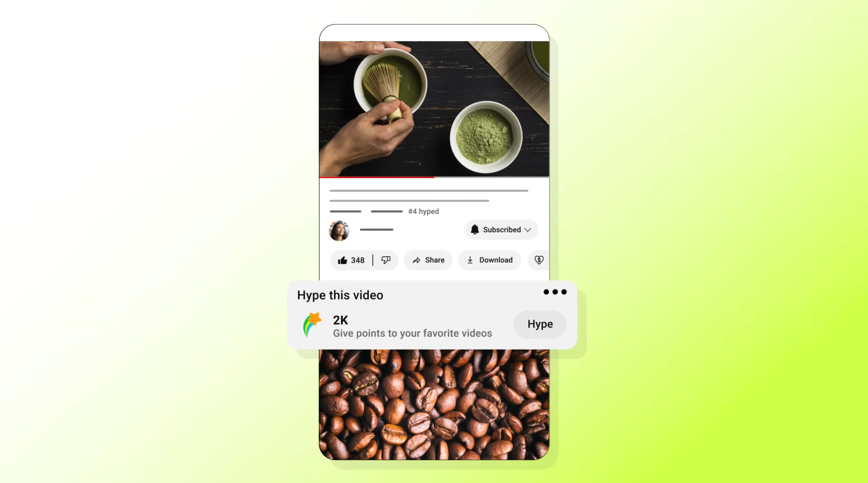Click the Hype button to give points

539,324
